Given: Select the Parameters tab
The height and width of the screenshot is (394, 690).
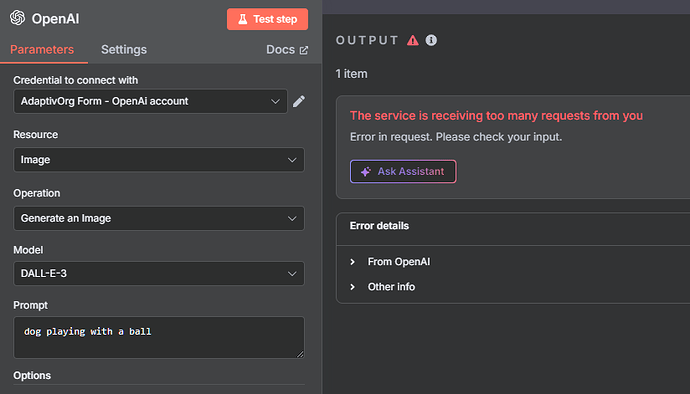Looking at the screenshot, I should (42, 50).
